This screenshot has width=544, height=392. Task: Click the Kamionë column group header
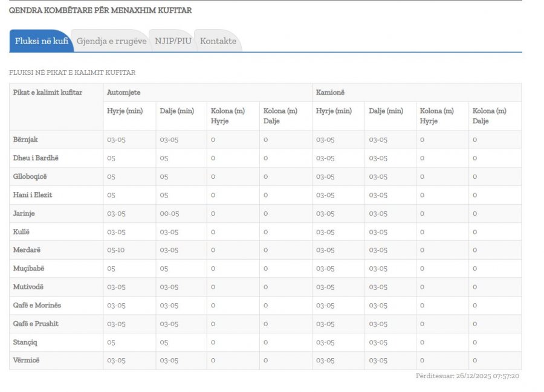[331, 92]
